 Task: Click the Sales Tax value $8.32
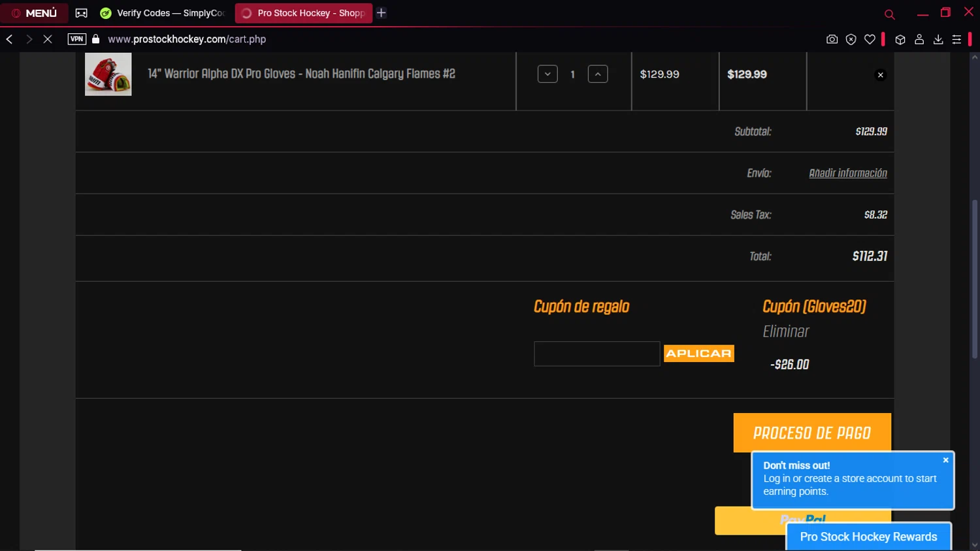[x=875, y=214]
